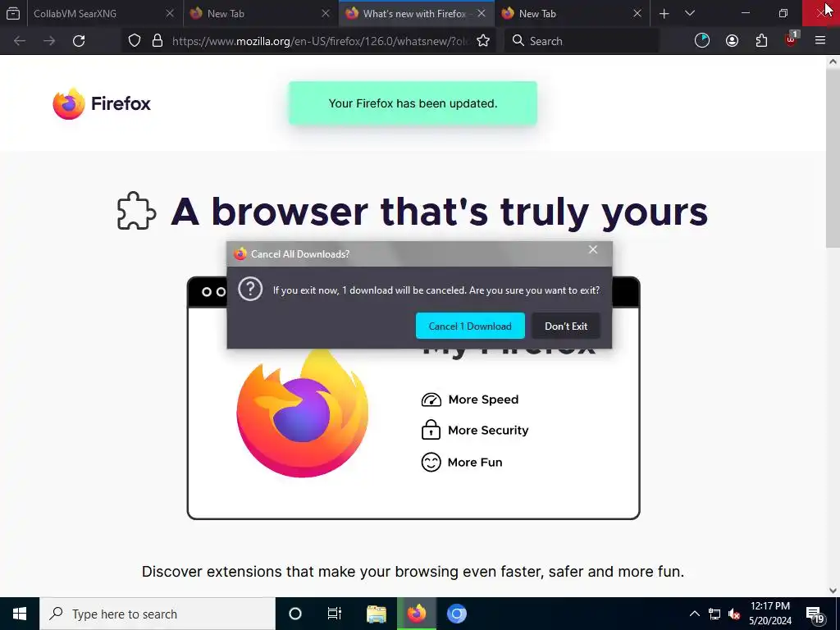Show hidden system tray icons
840x630 pixels.
point(694,614)
